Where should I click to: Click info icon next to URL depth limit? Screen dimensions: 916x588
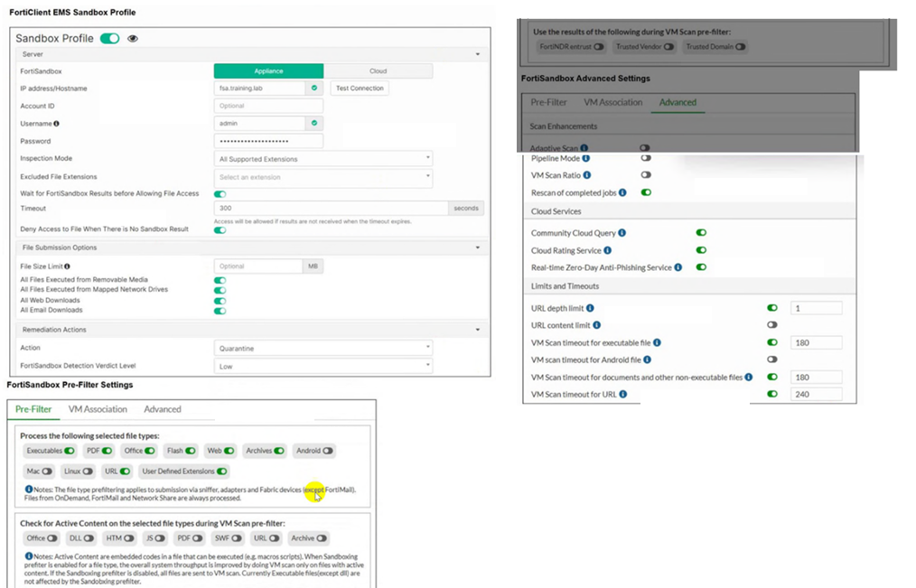tap(590, 308)
